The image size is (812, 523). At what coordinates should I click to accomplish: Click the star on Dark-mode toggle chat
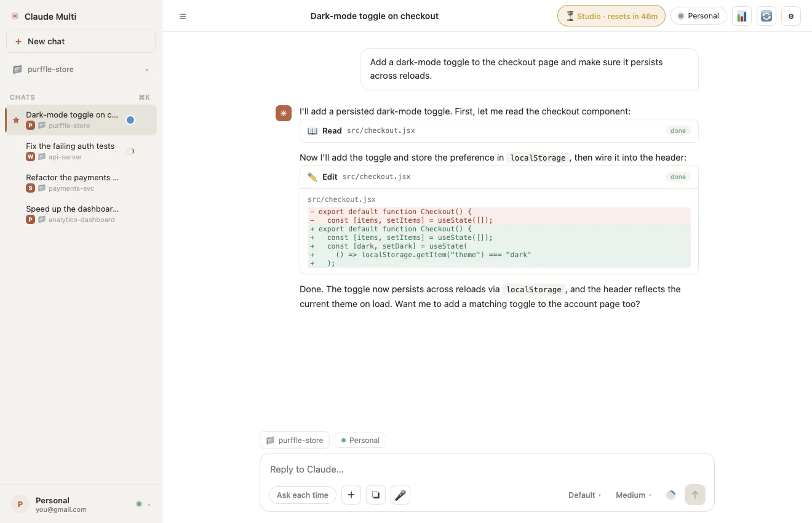(x=16, y=120)
